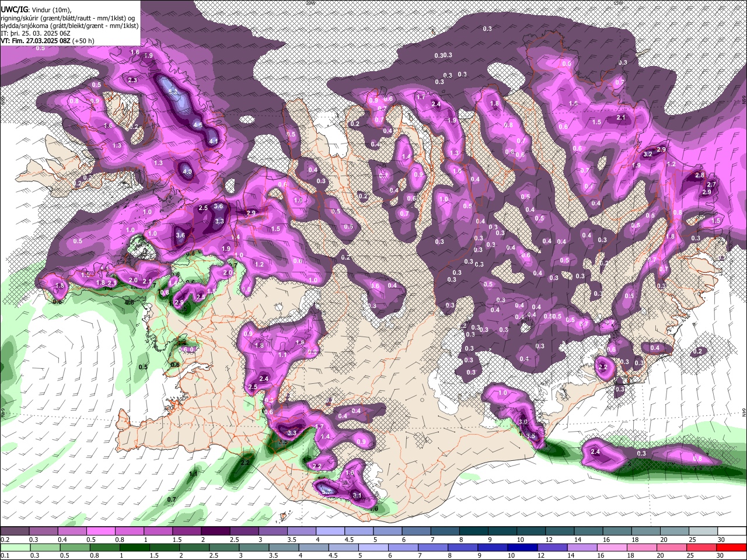Select the 'rigning/skúrir' legend description line

68,18
